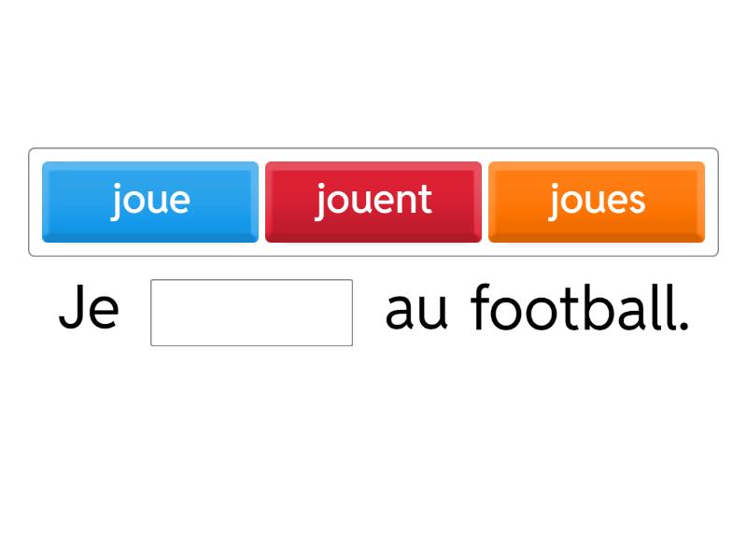Click the missing-word box before "au football"
The height and width of the screenshot is (560, 747).
pyautogui.click(x=251, y=313)
